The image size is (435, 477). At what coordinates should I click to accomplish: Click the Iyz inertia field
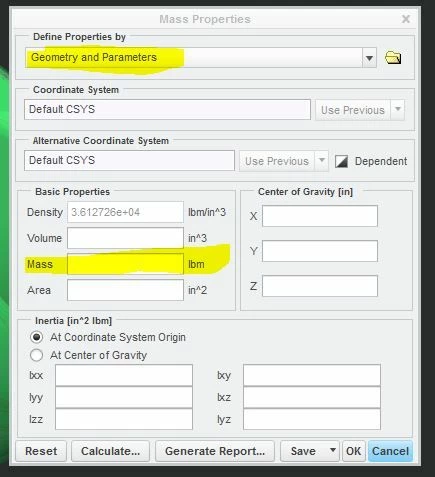[312, 419]
